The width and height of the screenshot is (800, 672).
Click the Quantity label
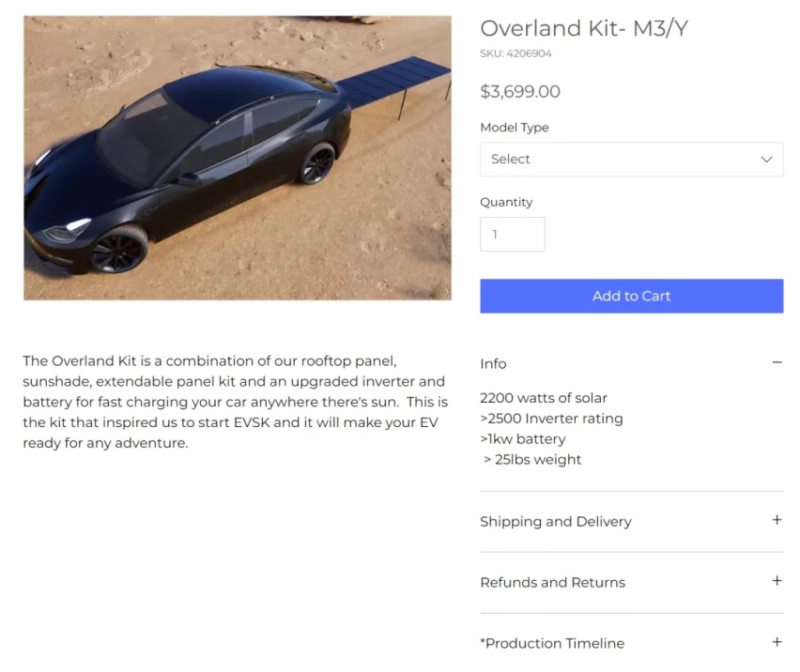coord(506,203)
